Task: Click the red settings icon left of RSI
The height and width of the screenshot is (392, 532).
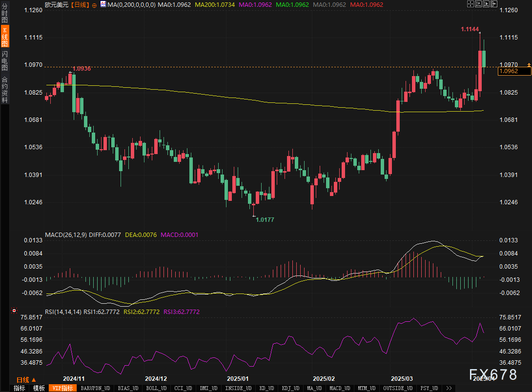Action: click(14, 311)
